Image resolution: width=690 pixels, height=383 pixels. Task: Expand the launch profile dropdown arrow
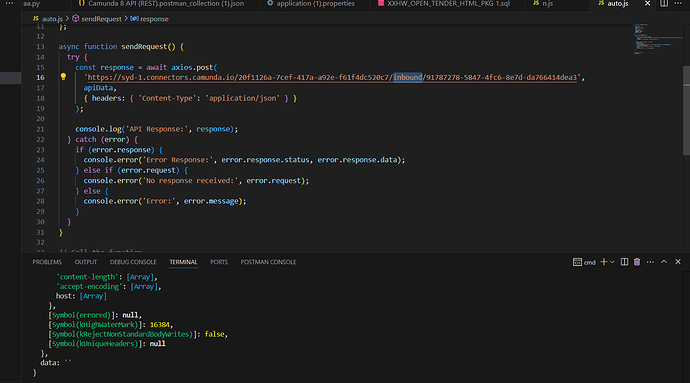tap(612, 262)
